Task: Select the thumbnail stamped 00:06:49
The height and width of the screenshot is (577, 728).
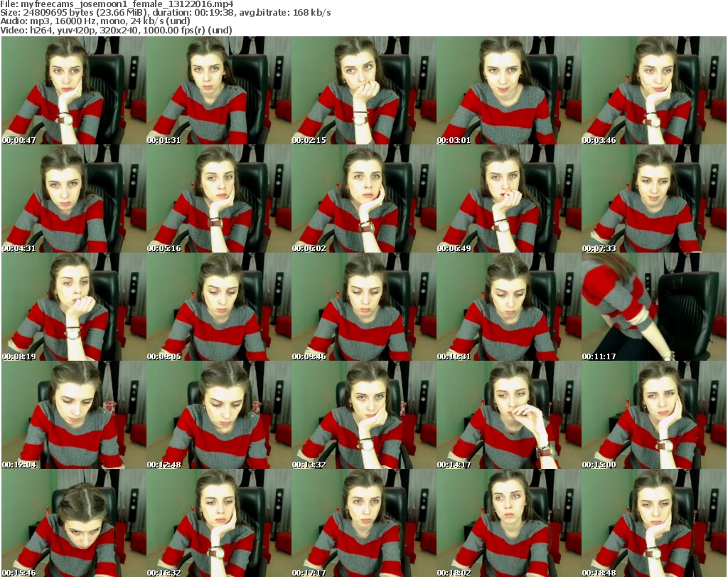Action: (x=509, y=198)
